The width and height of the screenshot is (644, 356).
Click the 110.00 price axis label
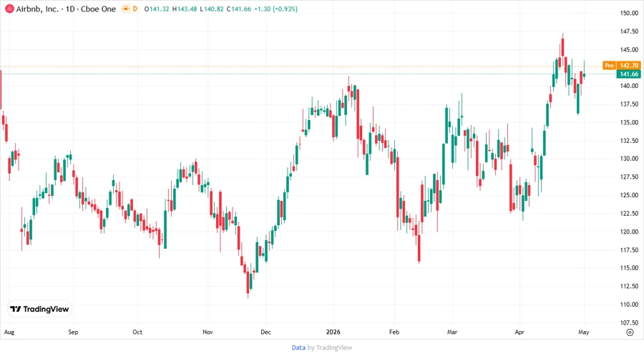coord(629,305)
